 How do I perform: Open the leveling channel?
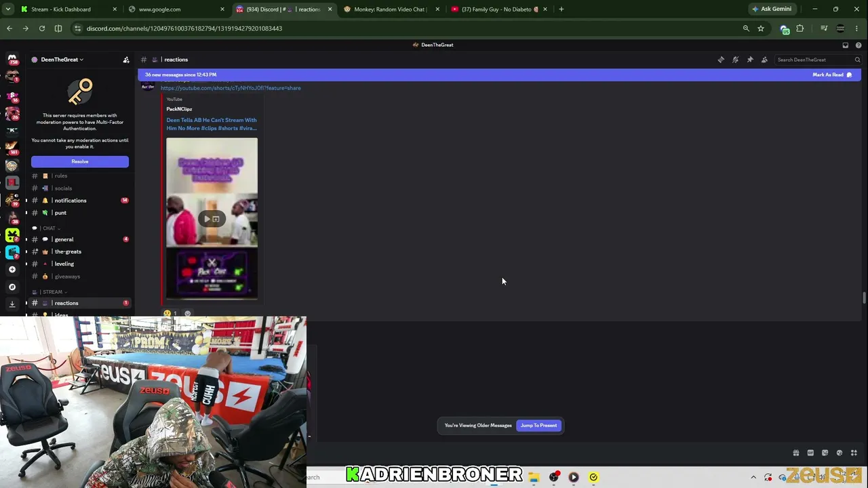coord(80,264)
